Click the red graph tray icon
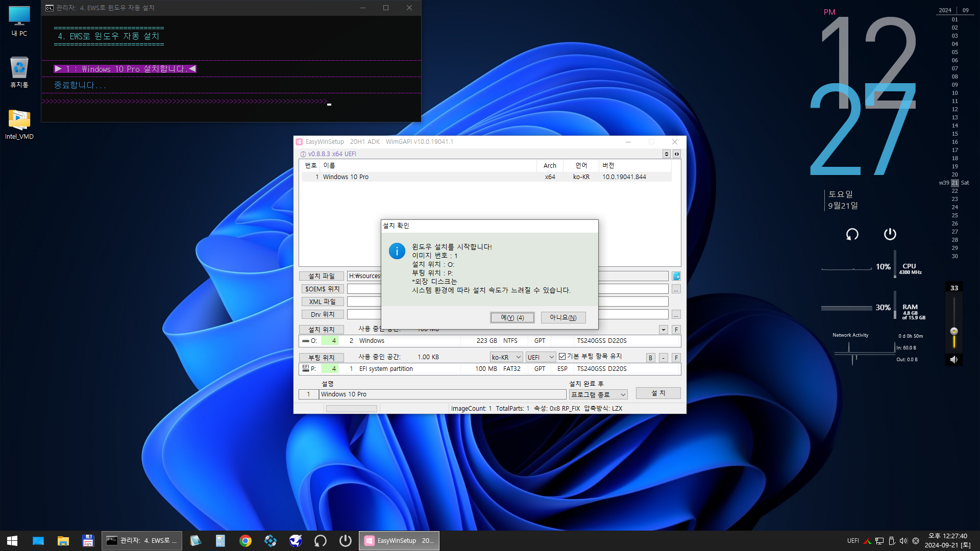Image resolution: width=980 pixels, height=551 pixels. coord(867,541)
